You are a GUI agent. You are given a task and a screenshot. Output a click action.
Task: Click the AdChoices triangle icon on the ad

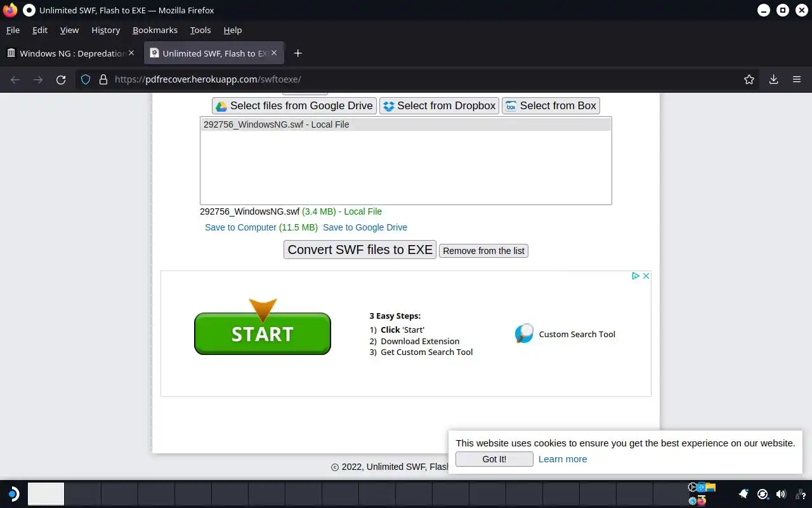point(636,276)
